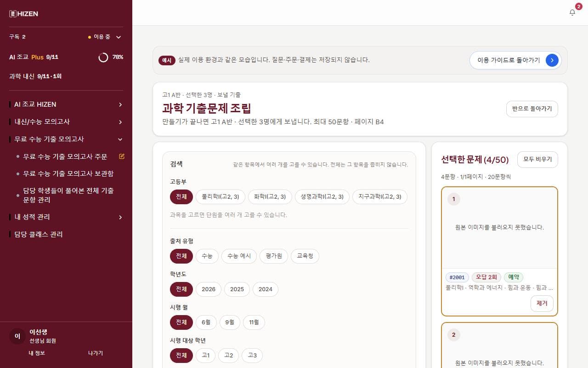The width and height of the screenshot is (588, 368).
Task: Open 담당 학생들이 풀어본 전체 기출 문항 관리
Action: [x=68, y=195]
